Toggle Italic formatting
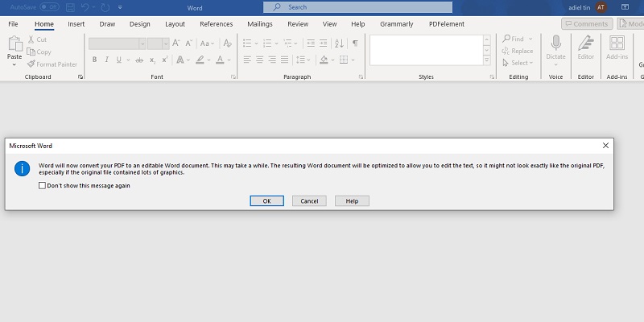Viewport: 644px width, 322px height. click(x=107, y=60)
